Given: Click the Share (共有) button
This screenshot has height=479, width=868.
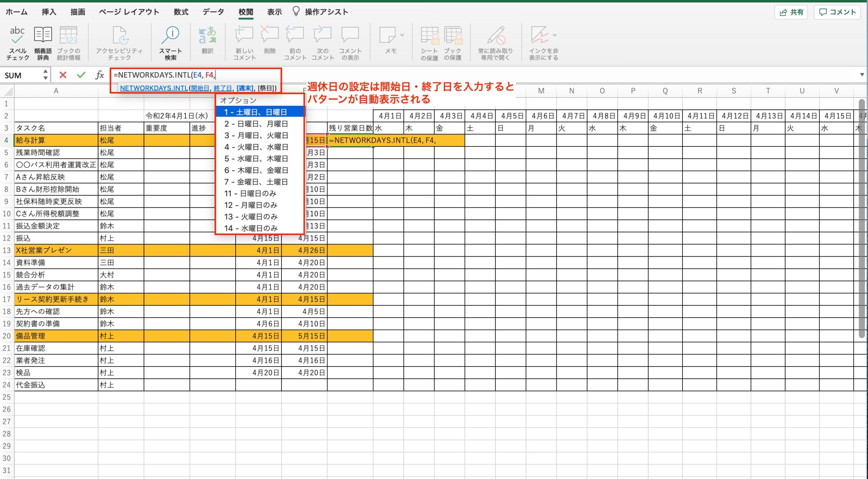Looking at the screenshot, I should 791,13.
